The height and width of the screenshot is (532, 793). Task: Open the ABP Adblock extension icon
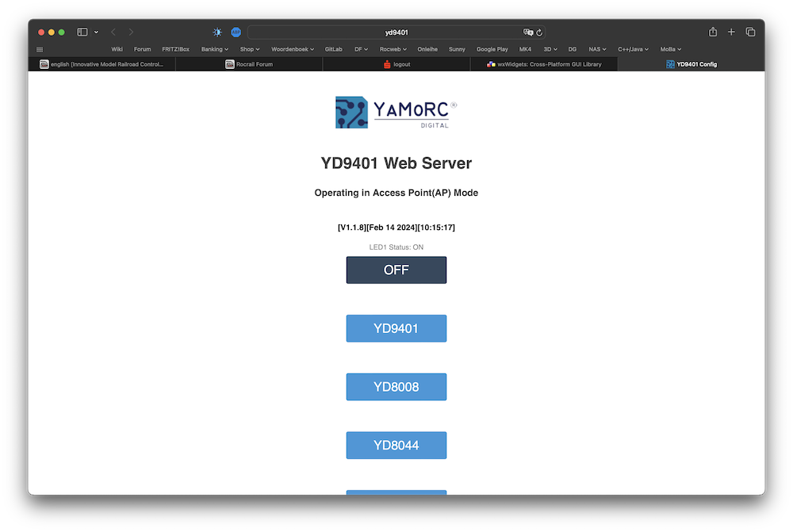(x=236, y=32)
